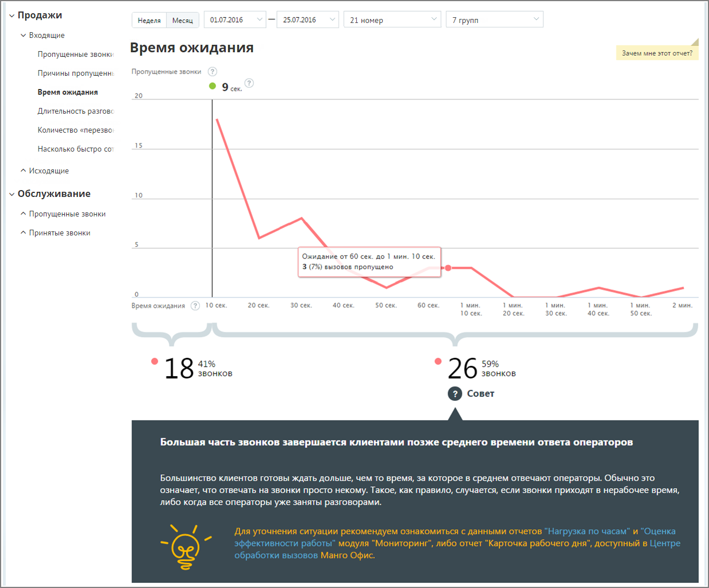Viewport: 709px width, 588px height.
Task: Open Причины пропущенных report
Action: click(75, 73)
